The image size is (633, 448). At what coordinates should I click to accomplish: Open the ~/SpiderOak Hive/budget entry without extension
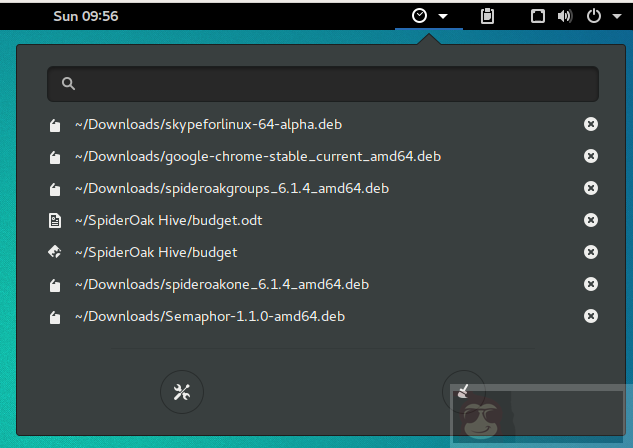coord(156,252)
